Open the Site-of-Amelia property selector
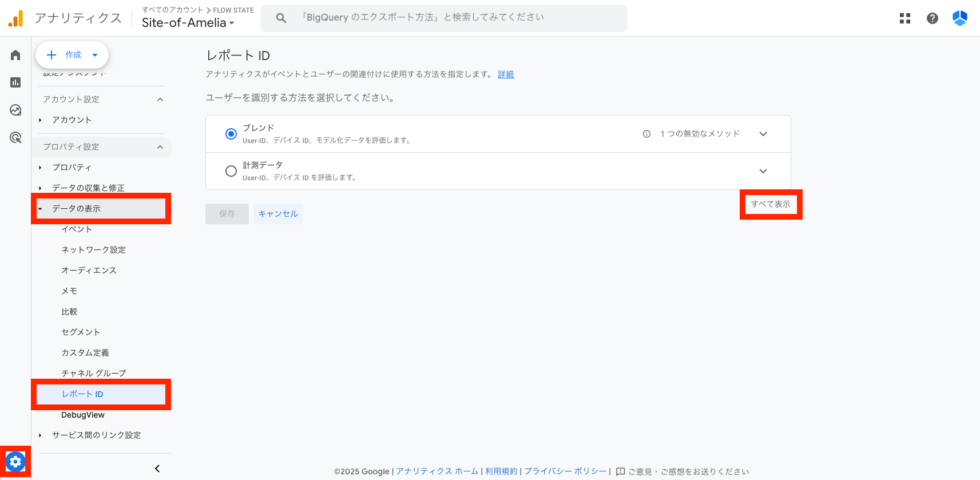Screen dimensions: 980x480 (x=188, y=23)
